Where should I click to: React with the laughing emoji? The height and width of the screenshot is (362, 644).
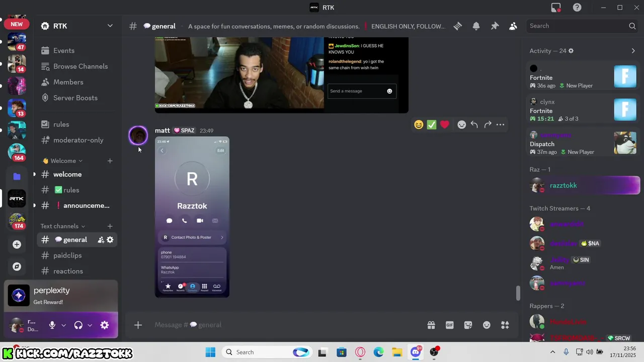(x=419, y=125)
